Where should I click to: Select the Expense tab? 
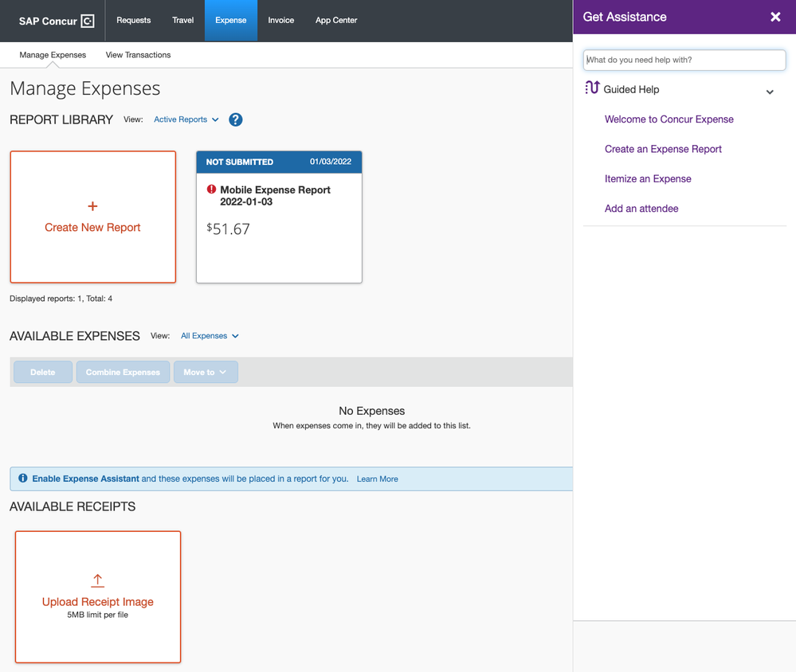click(230, 20)
